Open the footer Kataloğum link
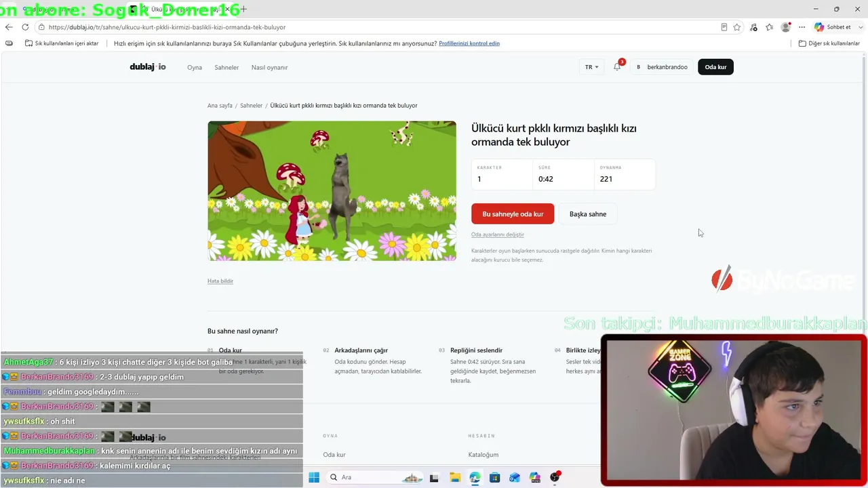Image resolution: width=868 pixels, height=488 pixels. [x=484, y=455]
